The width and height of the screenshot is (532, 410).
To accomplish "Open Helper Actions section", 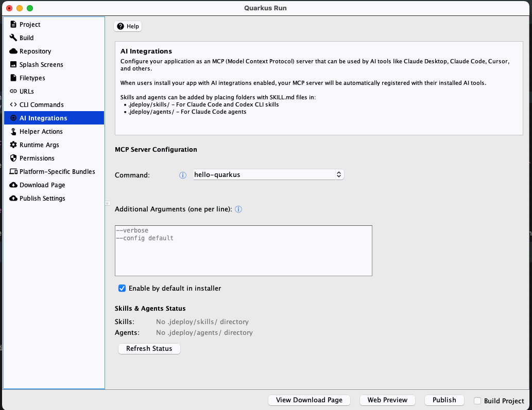I will [54, 132].
